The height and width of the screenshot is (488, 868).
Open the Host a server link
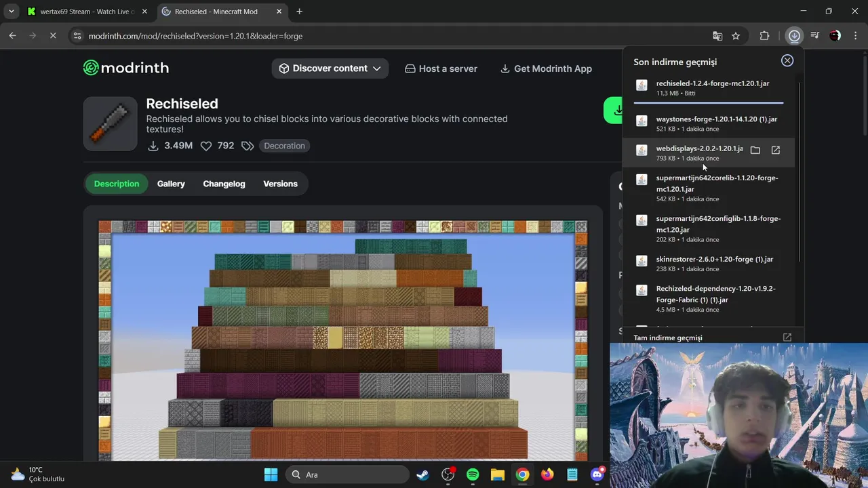[441, 68]
